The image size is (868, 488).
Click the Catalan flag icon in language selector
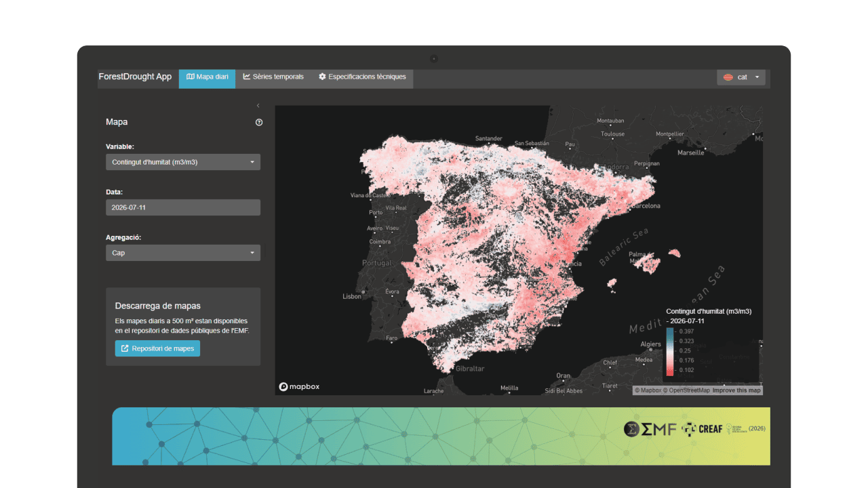pyautogui.click(x=728, y=77)
